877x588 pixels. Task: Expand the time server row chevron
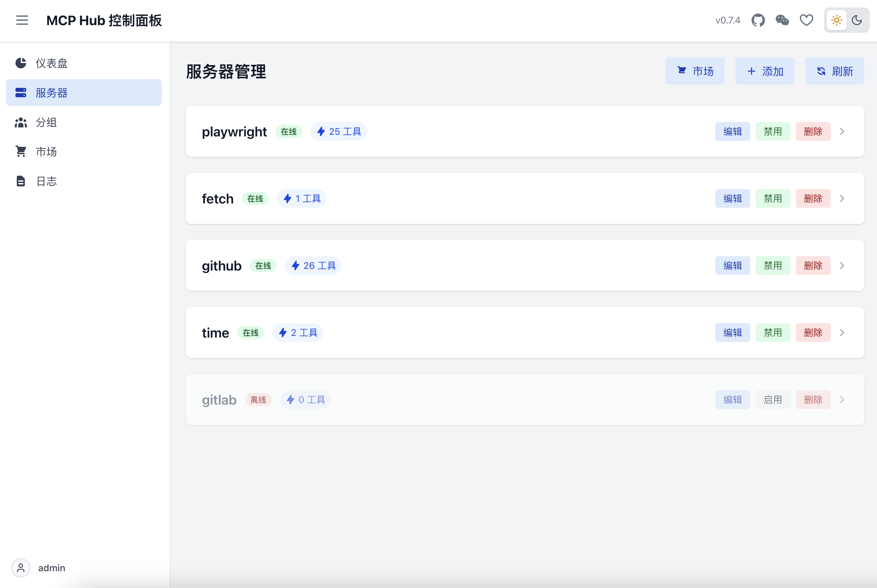(x=842, y=333)
